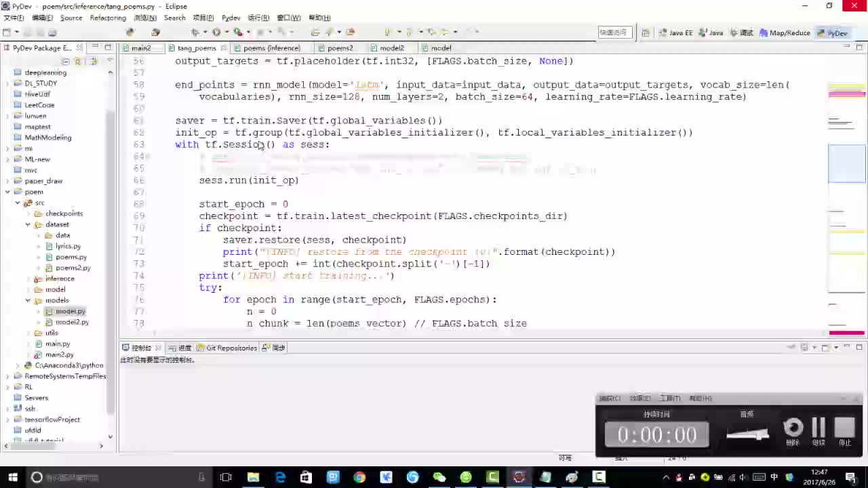This screenshot has width=868, height=488.
Task: Maximize the PyDev Package Explorer panel
Action: tap(108, 47)
